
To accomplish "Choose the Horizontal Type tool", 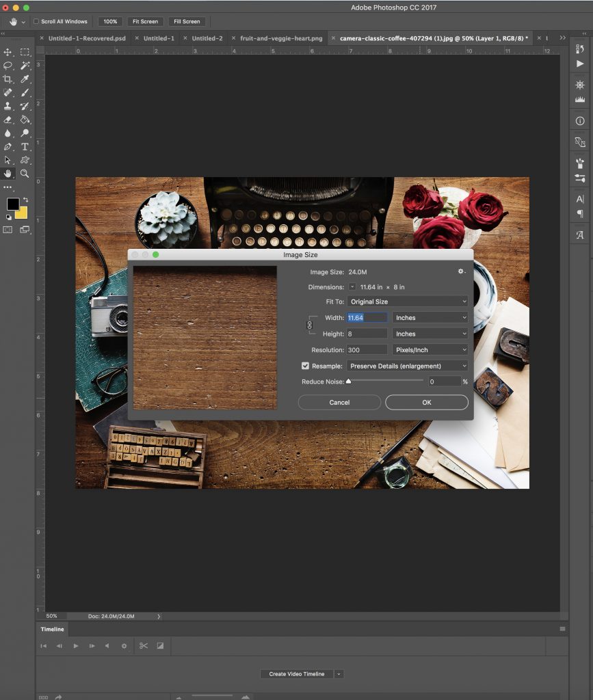I will point(25,146).
